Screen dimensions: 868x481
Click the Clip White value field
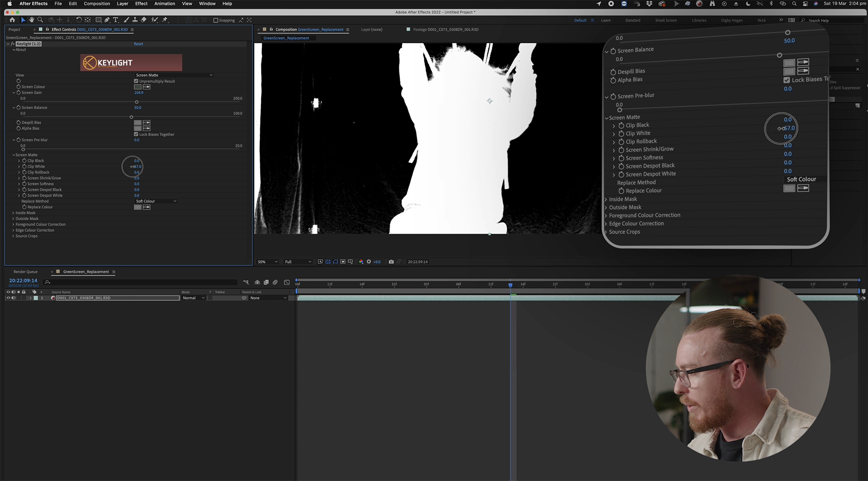(x=137, y=167)
